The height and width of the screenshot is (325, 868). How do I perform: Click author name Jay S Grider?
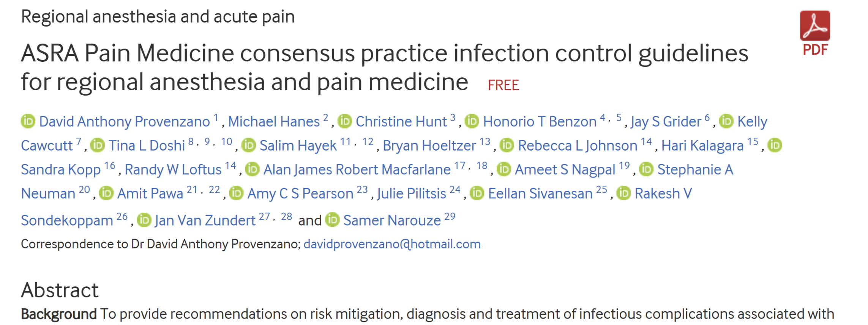tap(666, 122)
